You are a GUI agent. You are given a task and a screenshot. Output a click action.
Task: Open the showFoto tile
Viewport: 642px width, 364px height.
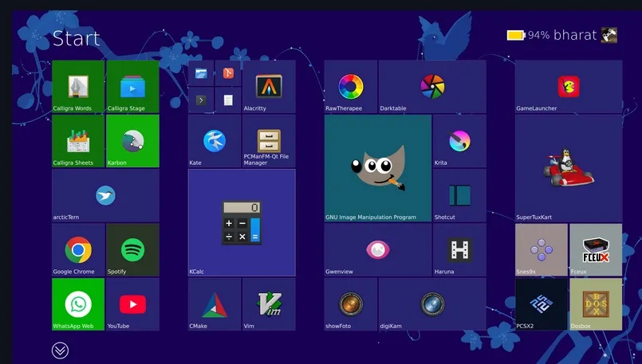[x=351, y=304]
